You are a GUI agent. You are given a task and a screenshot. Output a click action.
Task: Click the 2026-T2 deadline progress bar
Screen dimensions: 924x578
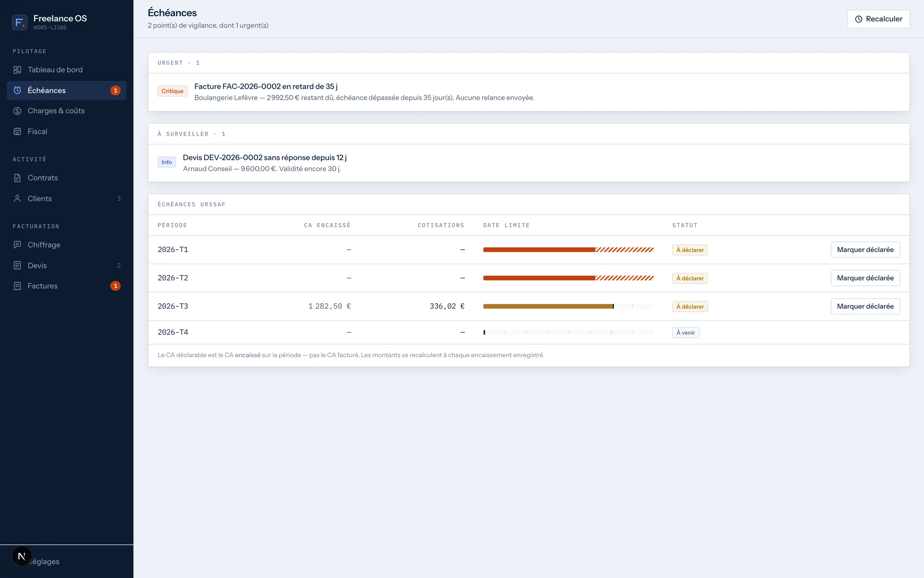(568, 278)
